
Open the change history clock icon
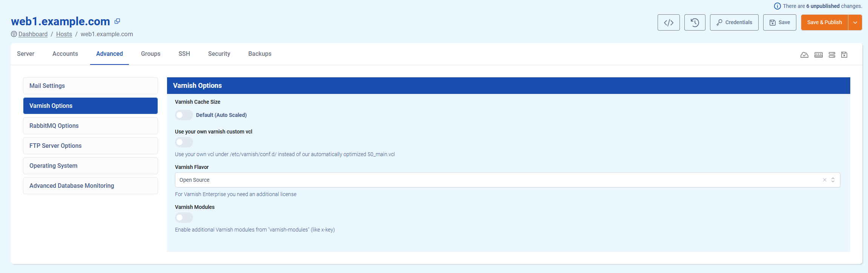695,23
